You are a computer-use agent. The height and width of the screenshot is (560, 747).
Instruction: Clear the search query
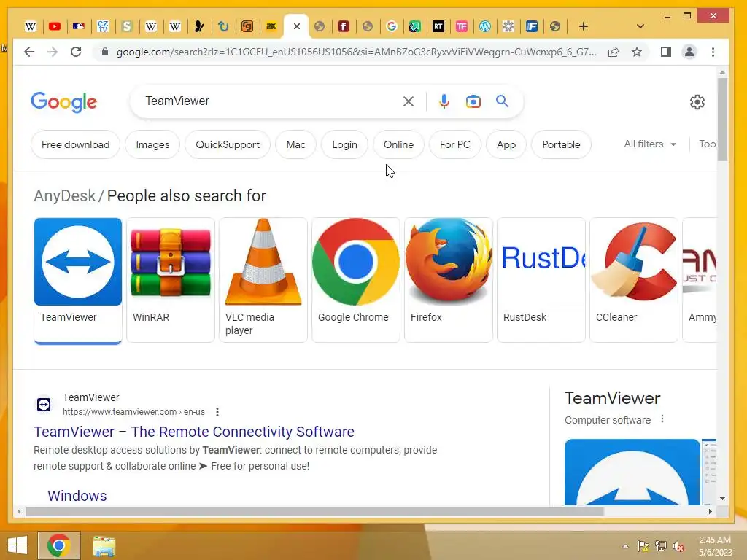pos(409,101)
